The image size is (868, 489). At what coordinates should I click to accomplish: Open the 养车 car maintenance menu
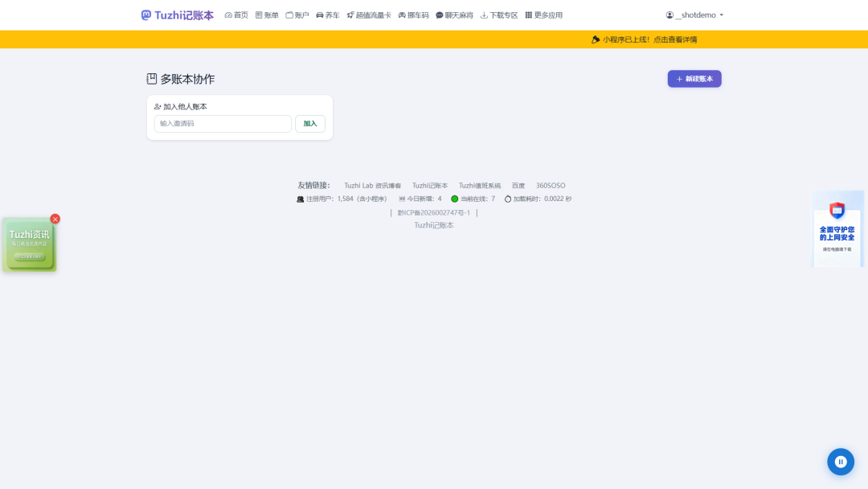(x=328, y=15)
